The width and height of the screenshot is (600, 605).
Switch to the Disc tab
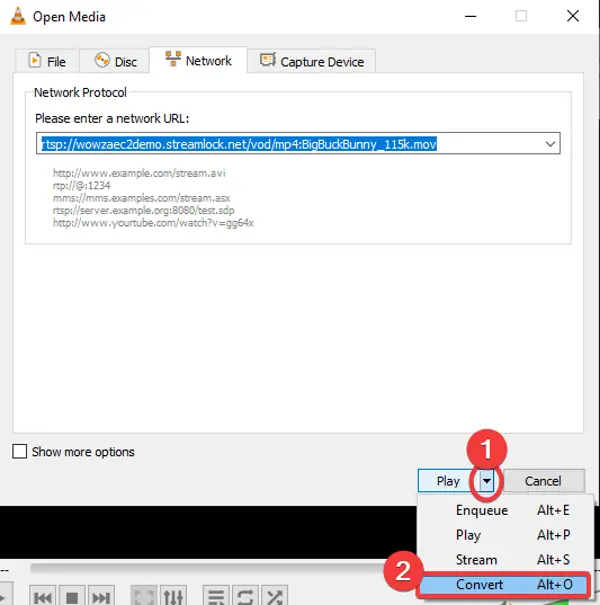115,61
